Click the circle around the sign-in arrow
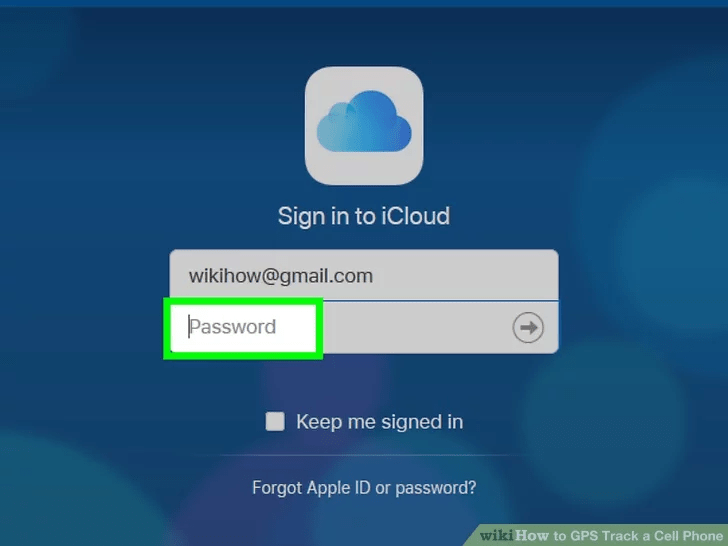The width and height of the screenshot is (728, 546). (528, 328)
